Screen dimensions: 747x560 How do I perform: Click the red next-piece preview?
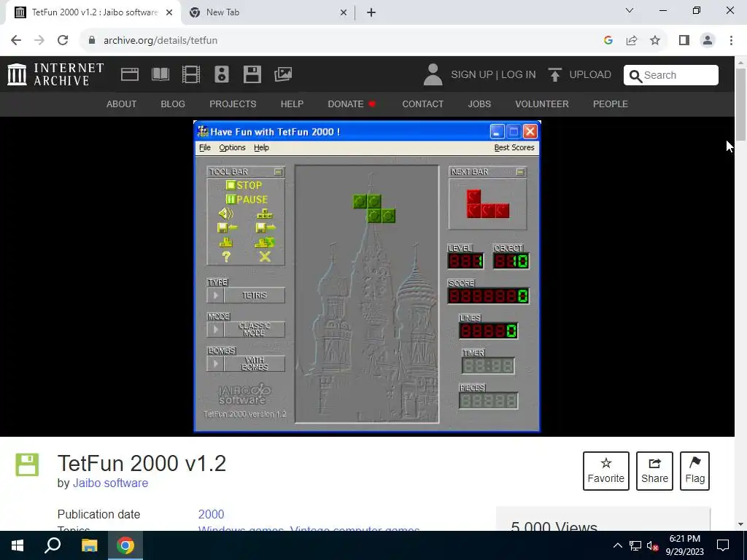[488, 204]
